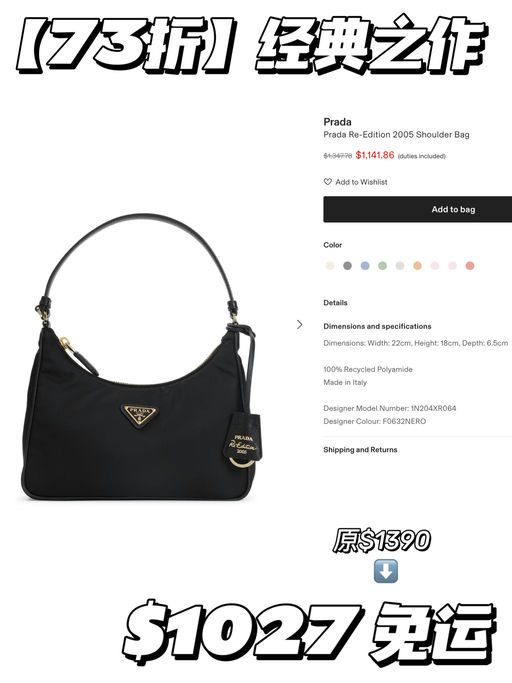Image resolution: width=512 pixels, height=683 pixels.
Task: Open Add to Wishlist link
Action: tap(361, 182)
